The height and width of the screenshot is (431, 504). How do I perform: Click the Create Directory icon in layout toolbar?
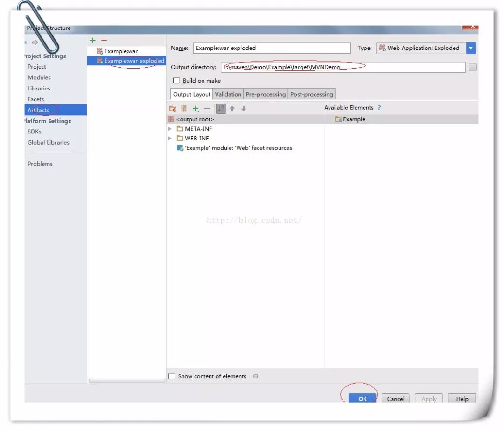(x=173, y=109)
